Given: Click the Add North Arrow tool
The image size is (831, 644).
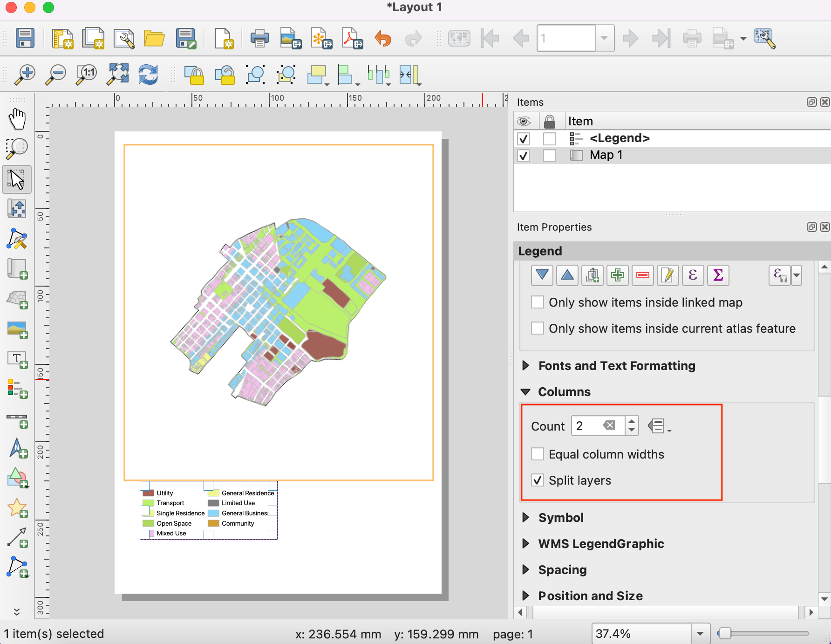Looking at the screenshot, I should [17, 448].
